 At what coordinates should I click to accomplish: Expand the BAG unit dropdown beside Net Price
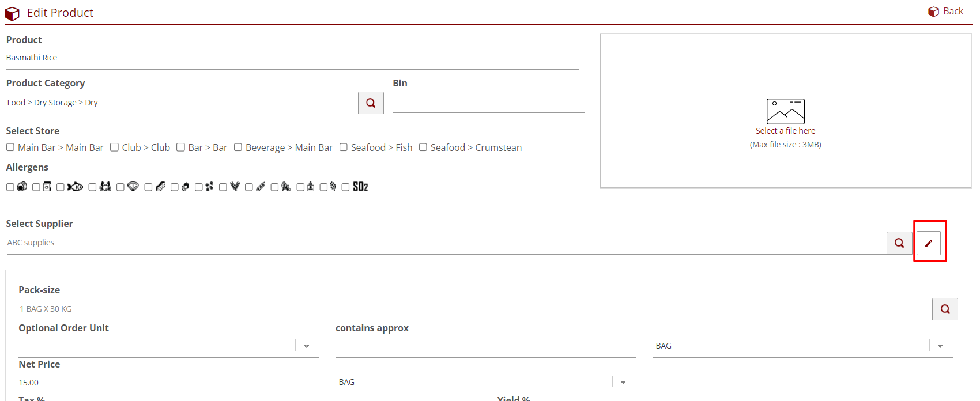[623, 382]
